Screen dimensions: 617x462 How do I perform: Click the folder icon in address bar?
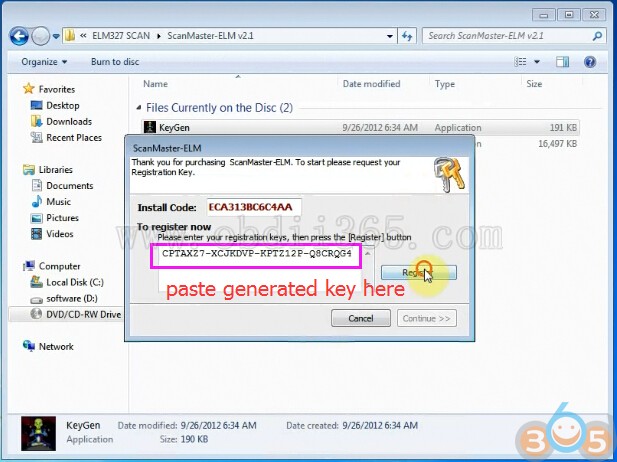click(x=70, y=36)
